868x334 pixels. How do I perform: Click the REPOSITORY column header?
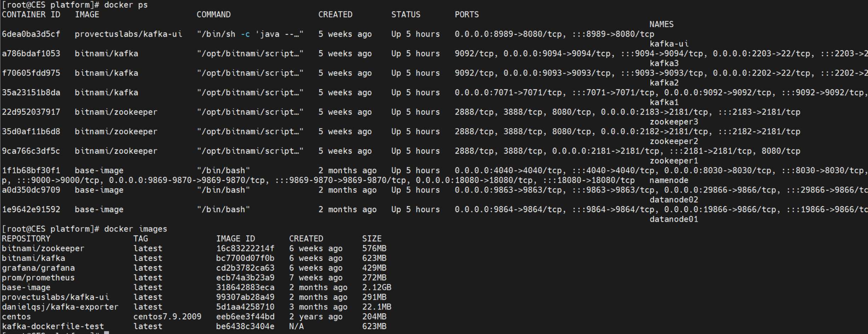pos(26,239)
